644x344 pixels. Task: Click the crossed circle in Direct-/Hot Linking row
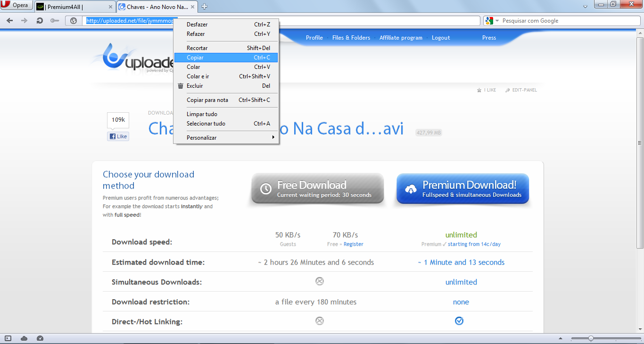click(320, 321)
